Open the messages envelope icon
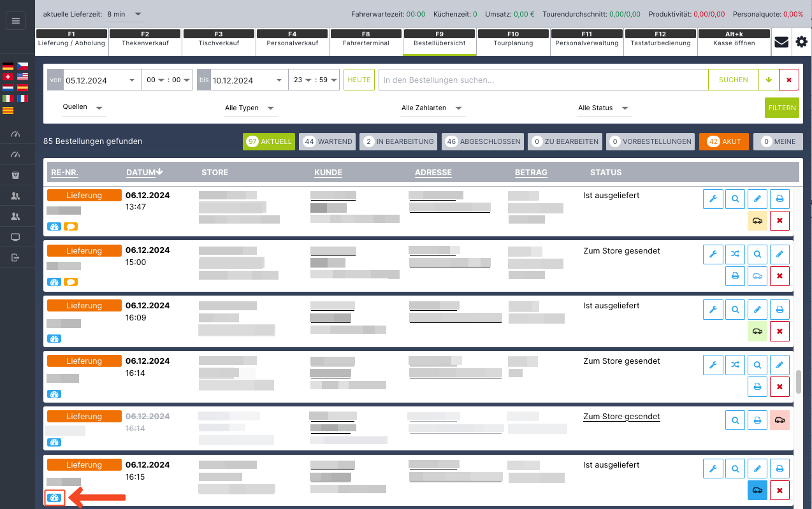 pyautogui.click(x=781, y=43)
